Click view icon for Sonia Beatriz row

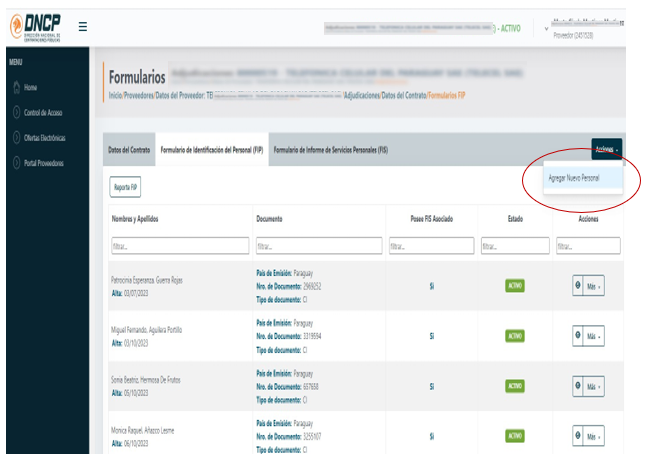click(x=578, y=386)
